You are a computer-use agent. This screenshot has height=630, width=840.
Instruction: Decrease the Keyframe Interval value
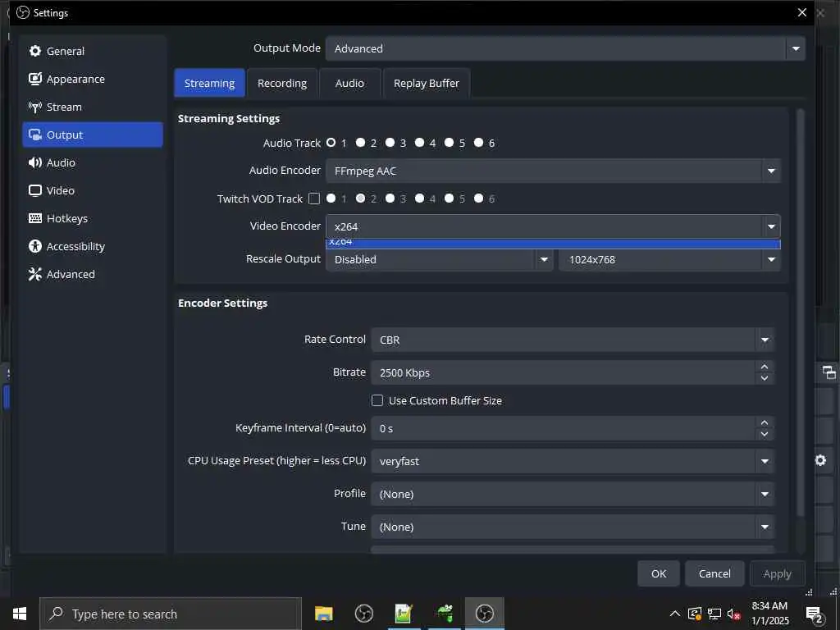pyautogui.click(x=765, y=434)
